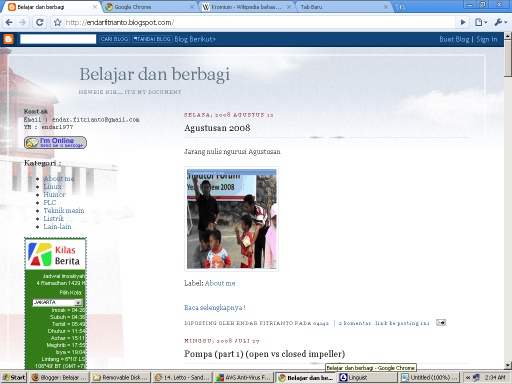Click the taskbar clock 2:04 AM

[x=495, y=377]
